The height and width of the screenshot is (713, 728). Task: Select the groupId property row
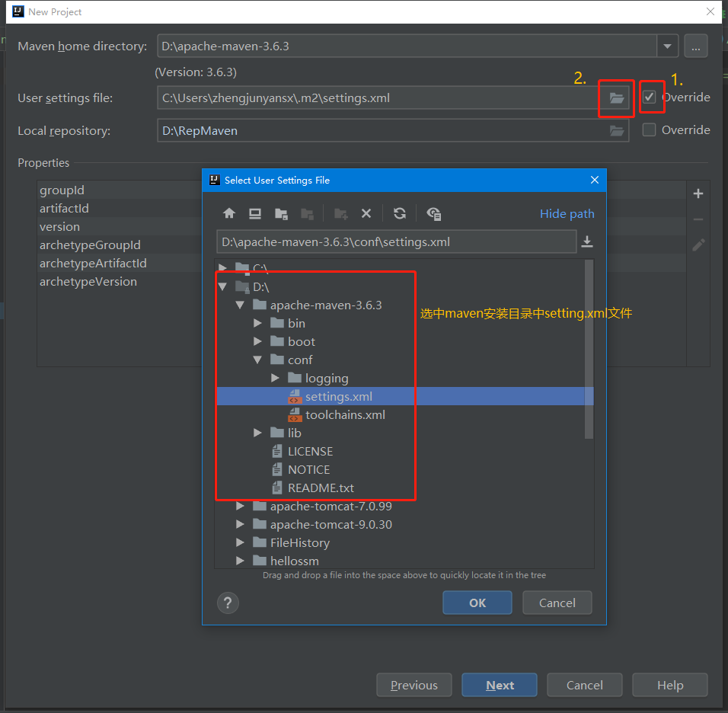pos(120,190)
